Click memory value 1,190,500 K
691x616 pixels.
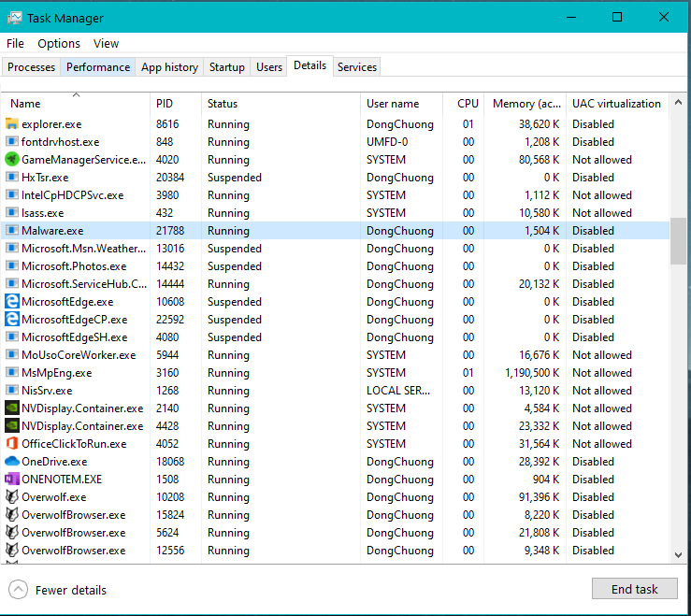(532, 373)
